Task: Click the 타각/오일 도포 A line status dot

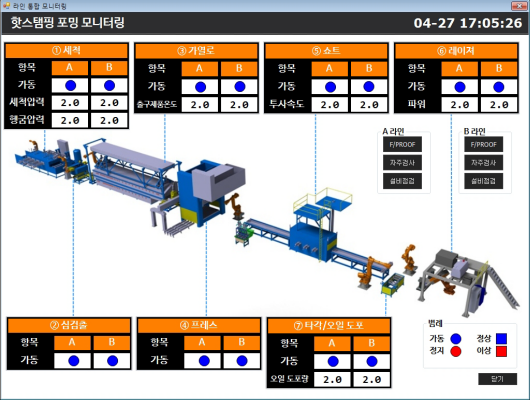Action: pos(333,361)
